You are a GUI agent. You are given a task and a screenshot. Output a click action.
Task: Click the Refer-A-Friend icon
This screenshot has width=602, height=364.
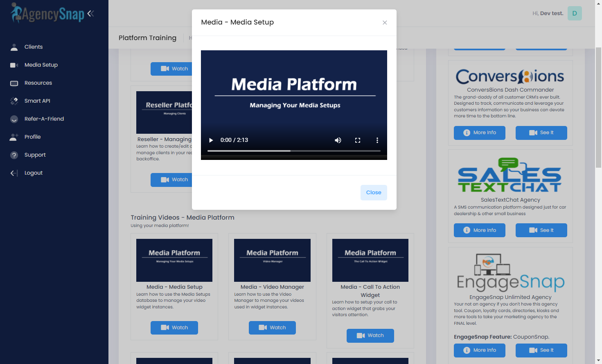pos(14,119)
